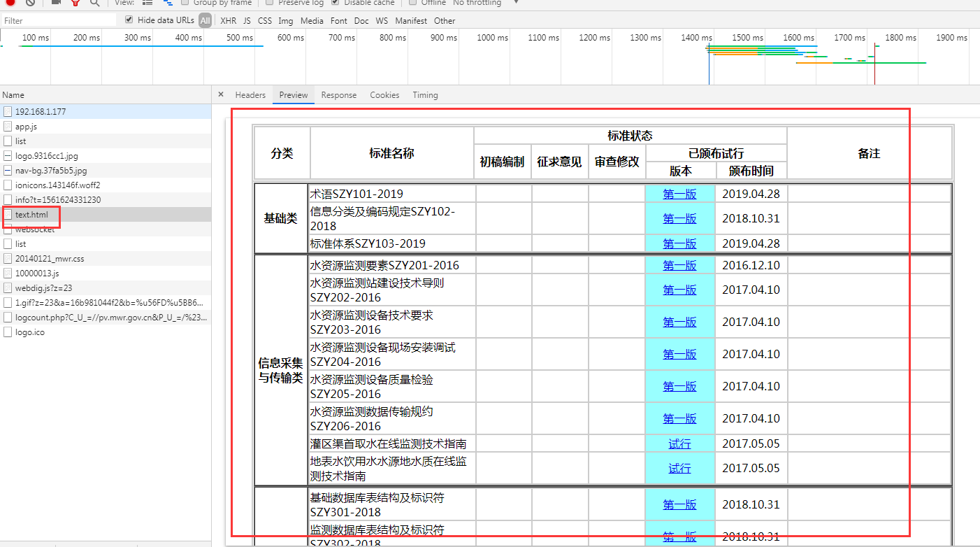Toggle the overview waterfall view icon
This screenshot has width=980, height=547.
coord(168,3)
